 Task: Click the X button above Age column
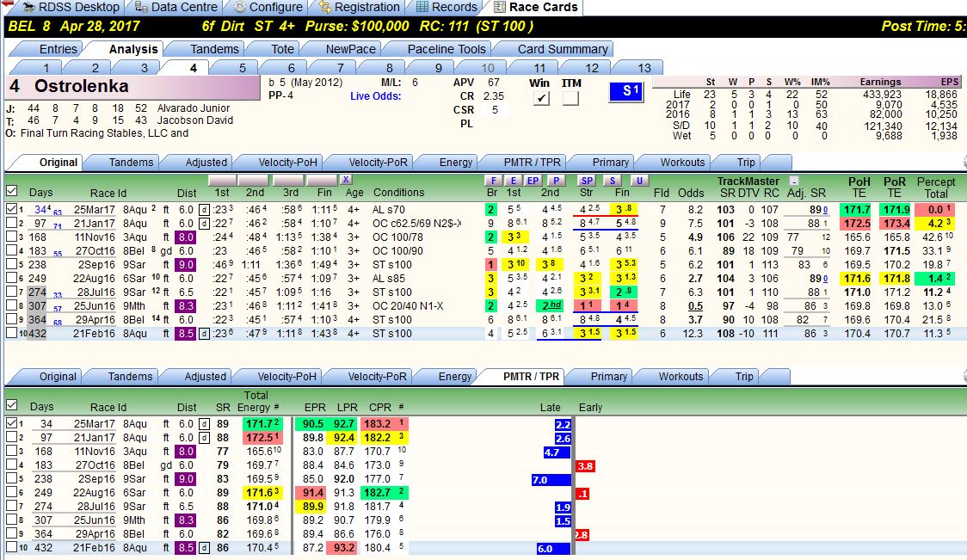[345, 180]
